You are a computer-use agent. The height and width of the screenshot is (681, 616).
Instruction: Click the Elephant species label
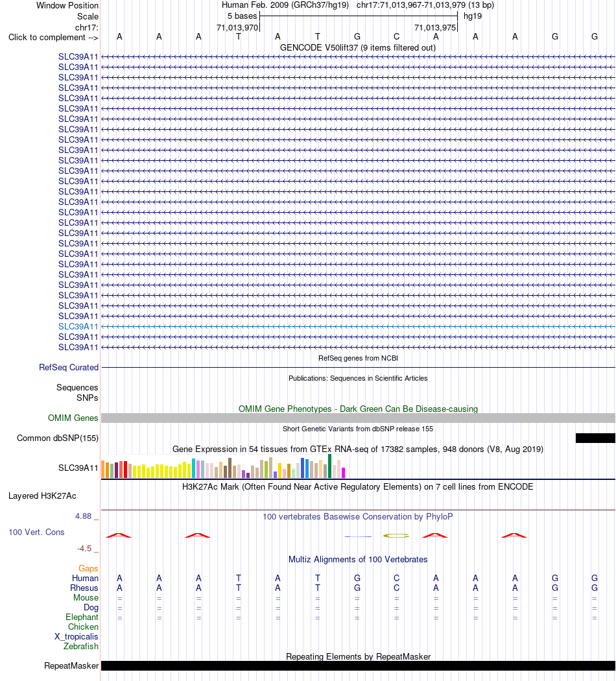[82, 617]
